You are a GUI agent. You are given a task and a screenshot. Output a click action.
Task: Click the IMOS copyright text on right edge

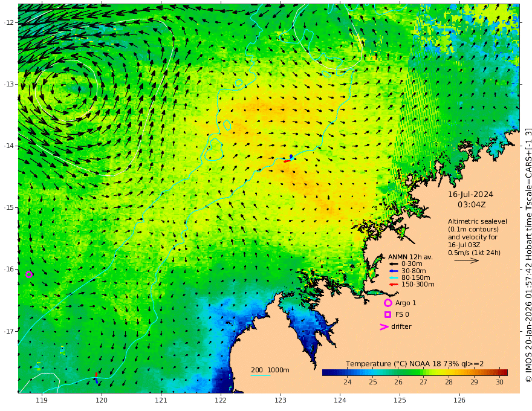pos(528,255)
